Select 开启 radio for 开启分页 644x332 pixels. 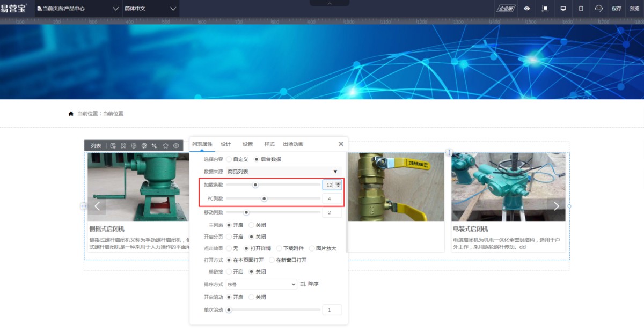[x=229, y=237]
